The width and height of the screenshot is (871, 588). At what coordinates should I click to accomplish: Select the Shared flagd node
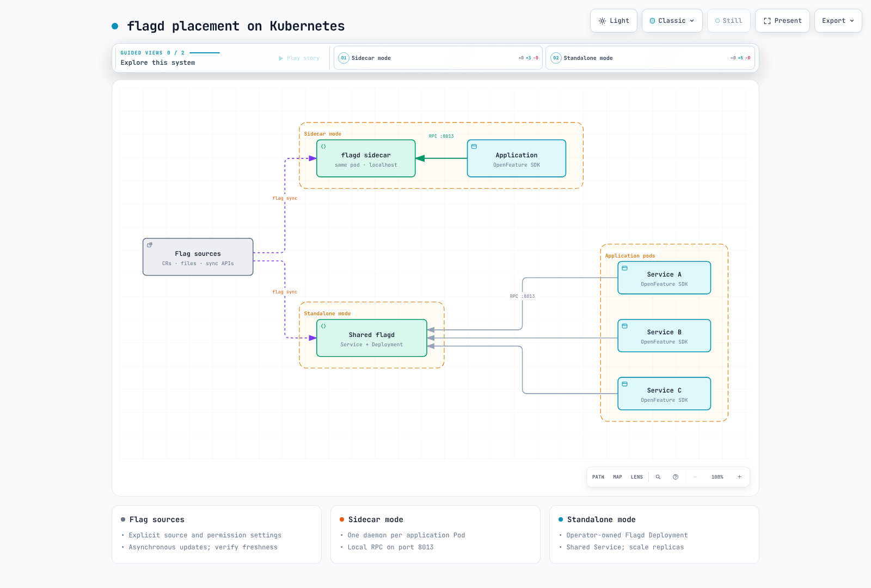point(372,338)
